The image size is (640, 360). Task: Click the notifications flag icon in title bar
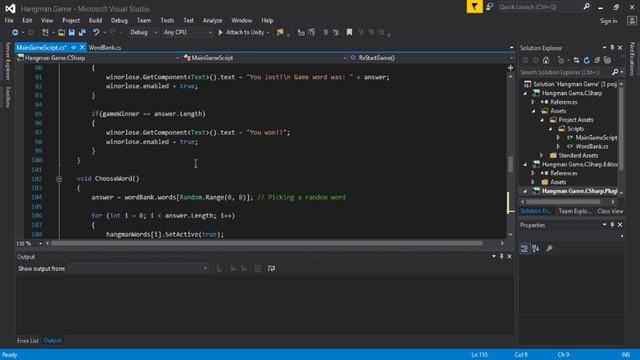pos(474,7)
